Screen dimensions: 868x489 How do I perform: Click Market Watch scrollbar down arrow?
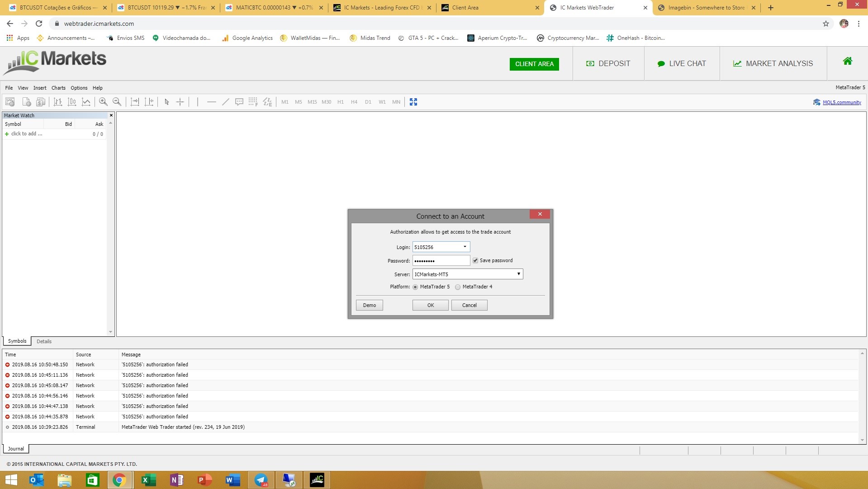point(111,332)
